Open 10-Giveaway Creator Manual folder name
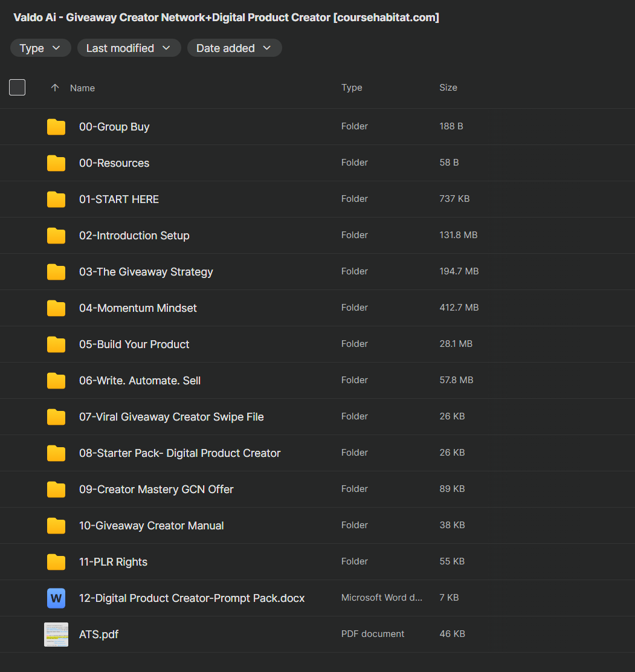635x672 pixels. point(151,526)
